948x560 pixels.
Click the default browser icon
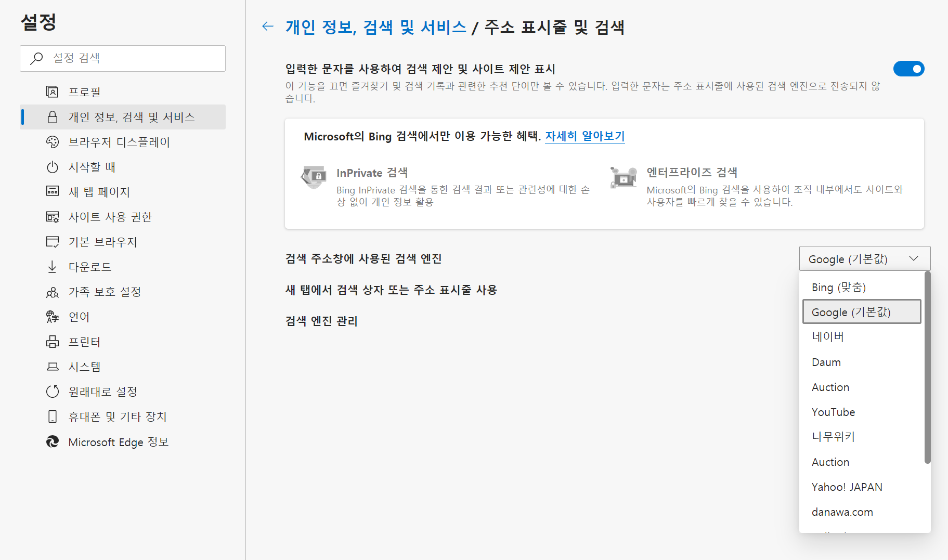[x=53, y=242]
